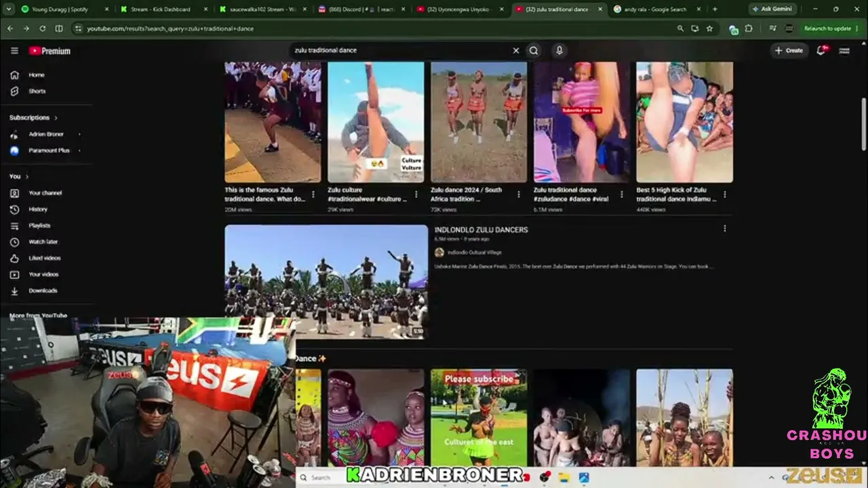Go to YouTube Premium home logo
This screenshot has width=868, height=488.
click(x=50, y=51)
